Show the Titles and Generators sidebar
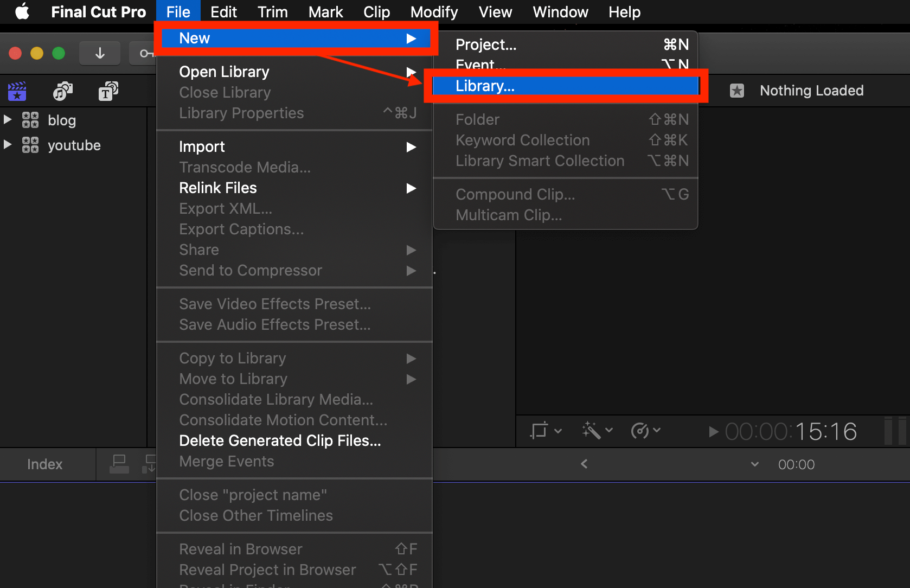 click(x=108, y=91)
